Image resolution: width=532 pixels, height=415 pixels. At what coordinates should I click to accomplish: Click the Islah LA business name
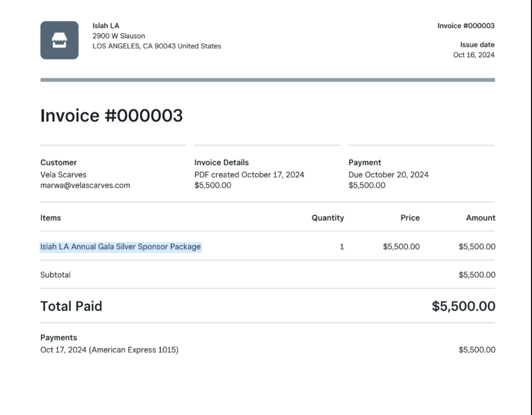pos(106,26)
